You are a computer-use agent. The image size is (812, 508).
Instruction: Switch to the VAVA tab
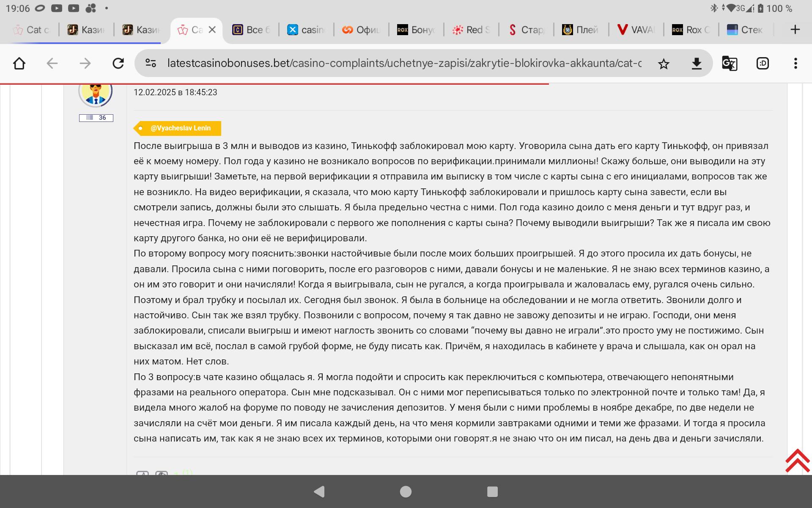coord(636,30)
